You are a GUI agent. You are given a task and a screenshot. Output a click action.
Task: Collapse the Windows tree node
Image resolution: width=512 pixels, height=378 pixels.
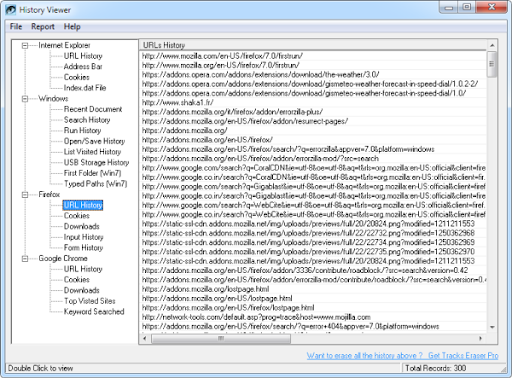click(x=25, y=99)
